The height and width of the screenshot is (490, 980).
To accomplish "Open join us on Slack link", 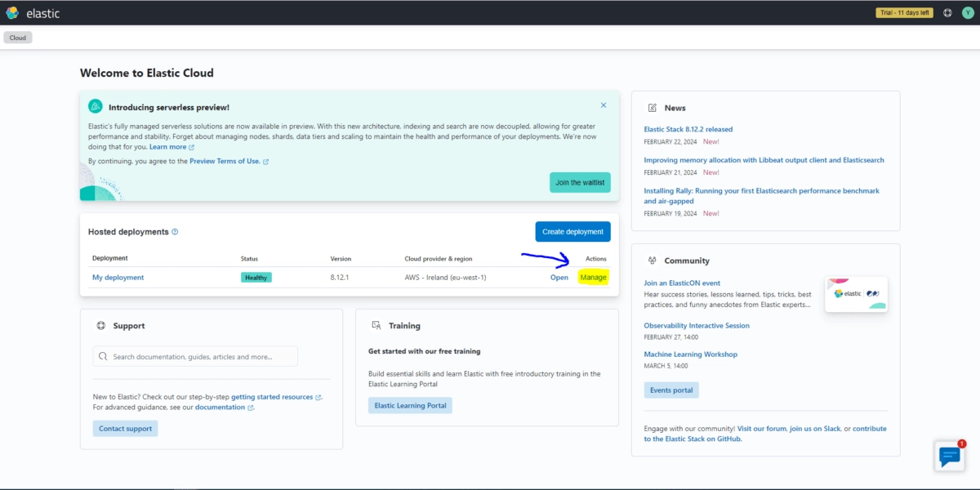I will (815, 429).
